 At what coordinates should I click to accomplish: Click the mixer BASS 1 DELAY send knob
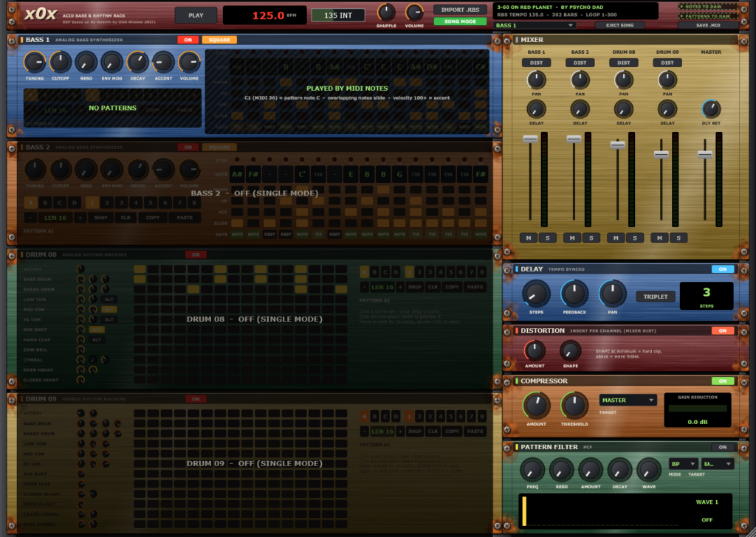536,109
